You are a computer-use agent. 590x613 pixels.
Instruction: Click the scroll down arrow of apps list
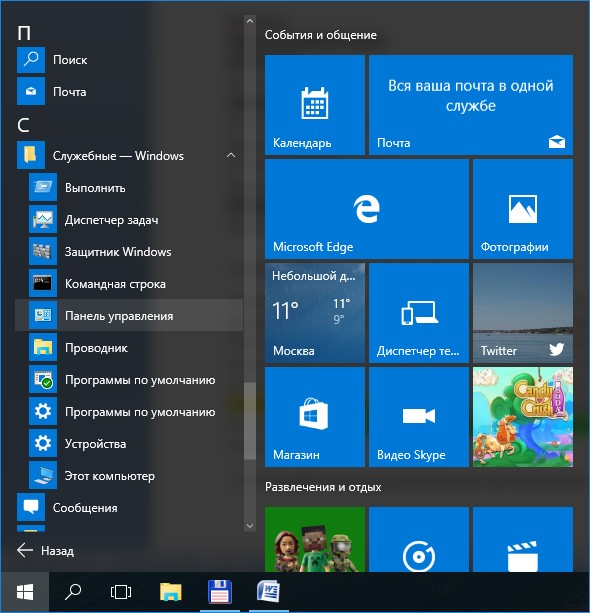click(x=250, y=525)
